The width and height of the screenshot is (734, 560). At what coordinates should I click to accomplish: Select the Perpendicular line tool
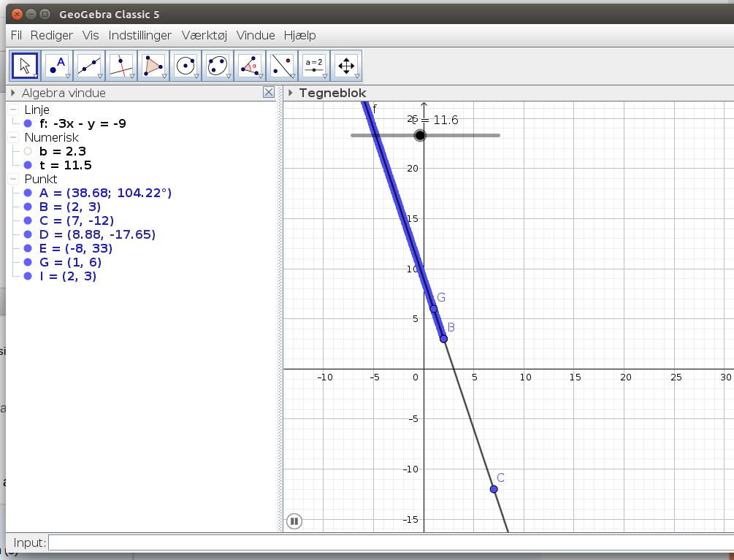[x=121, y=66]
